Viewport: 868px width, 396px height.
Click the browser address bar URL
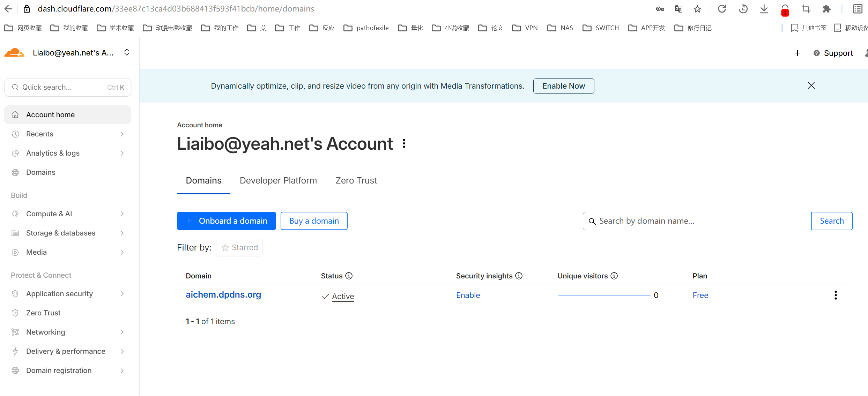[176, 9]
